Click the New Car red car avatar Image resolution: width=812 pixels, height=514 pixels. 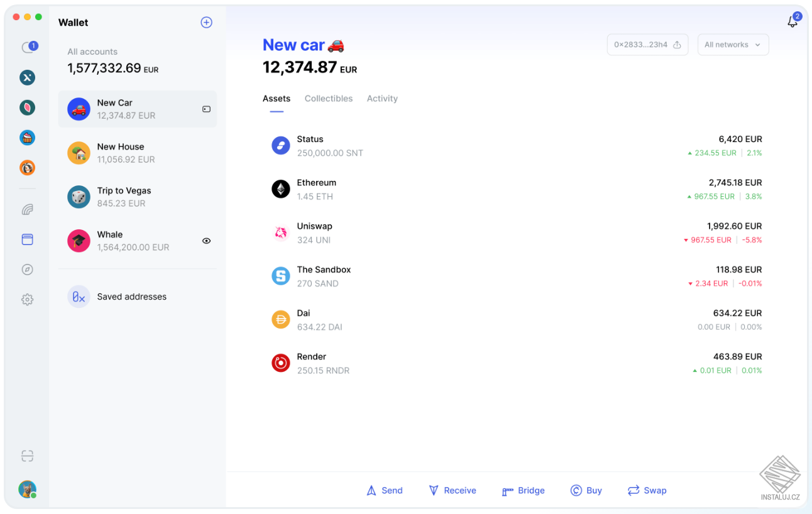(x=79, y=109)
